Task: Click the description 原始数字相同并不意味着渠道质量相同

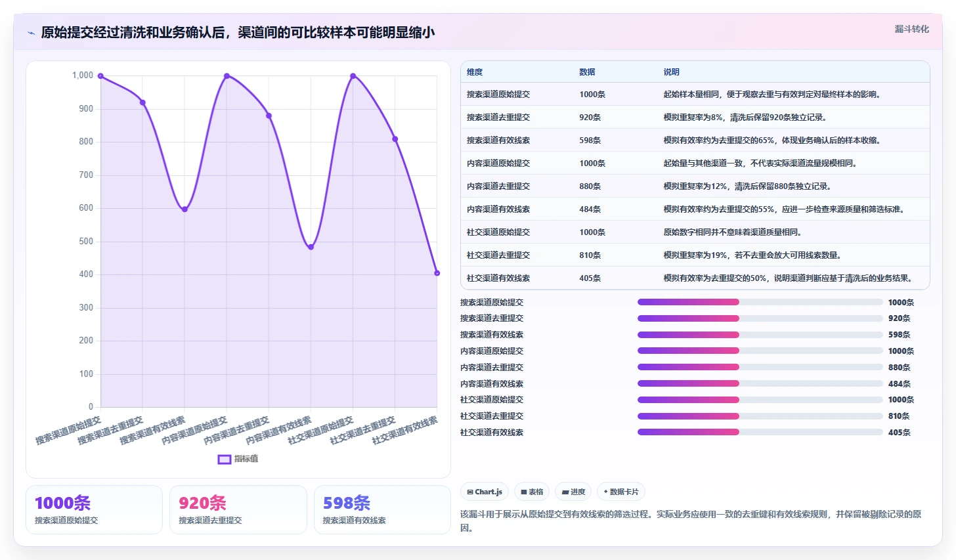Action: pos(732,232)
